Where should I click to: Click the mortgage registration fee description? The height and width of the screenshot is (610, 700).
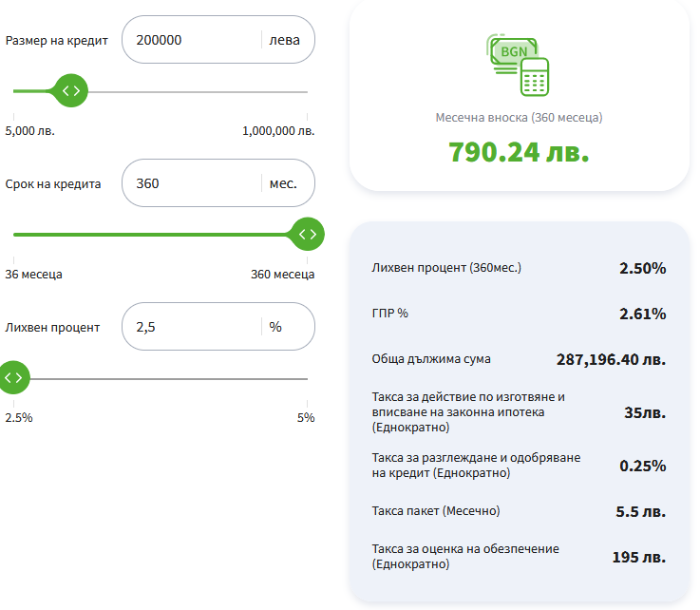click(468, 411)
